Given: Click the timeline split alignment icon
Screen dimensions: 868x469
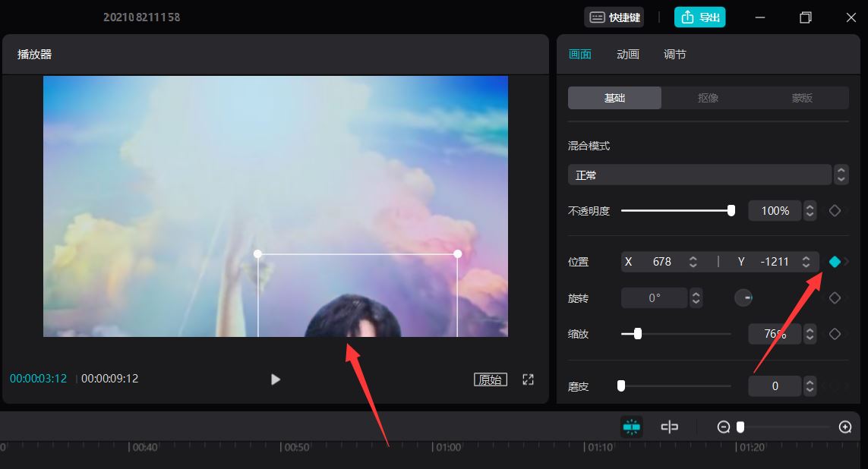Looking at the screenshot, I should click(669, 427).
